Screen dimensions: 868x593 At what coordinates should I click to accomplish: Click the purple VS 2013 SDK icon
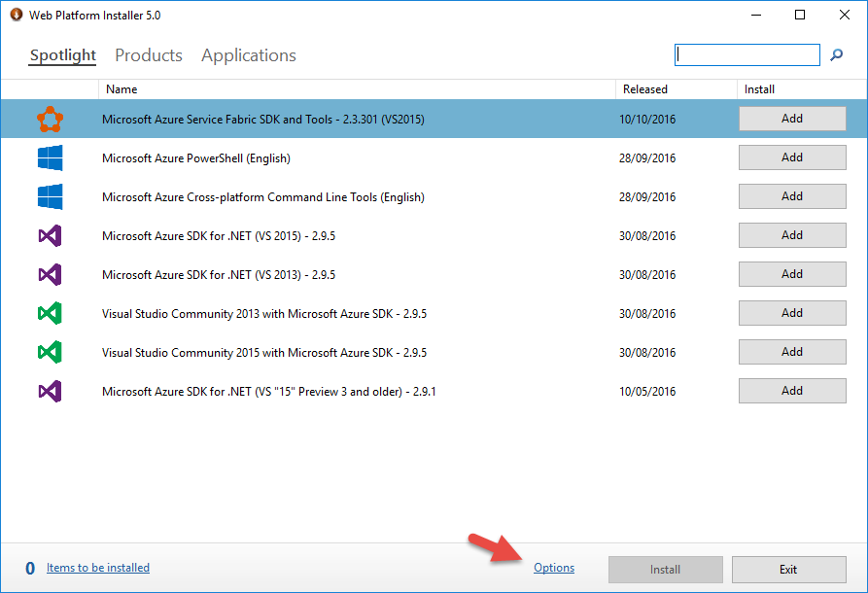50,275
